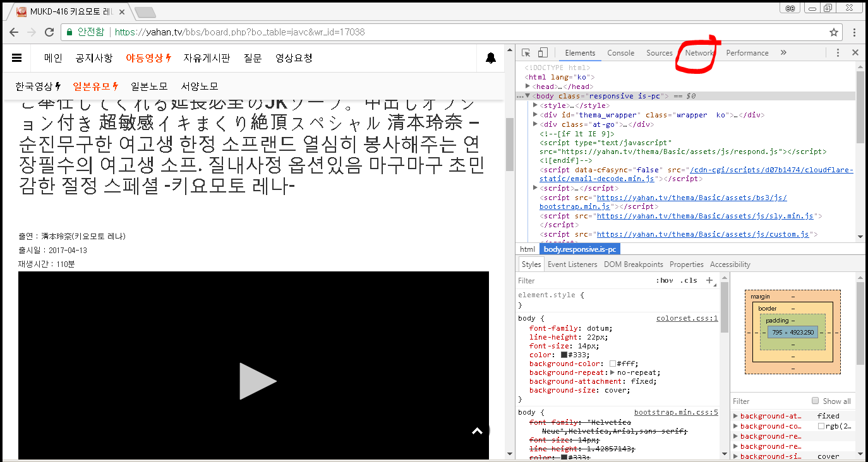Select body.responsive.is-pc breadcrumb
The height and width of the screenshot is (462, 868).
[x=580, y=249]
